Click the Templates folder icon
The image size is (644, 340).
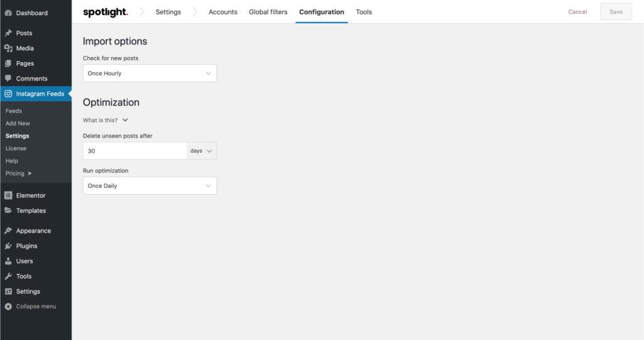(x=8, y=211)
